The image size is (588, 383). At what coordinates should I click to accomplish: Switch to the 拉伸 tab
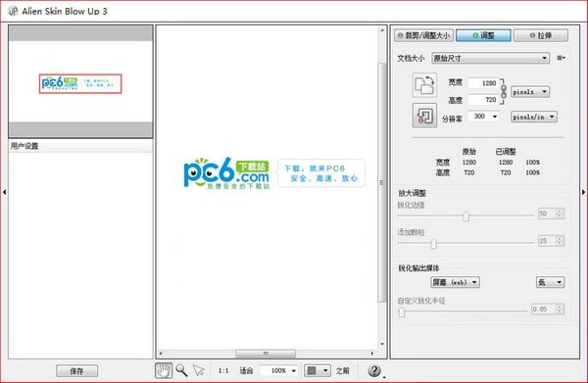pos(540,35)
